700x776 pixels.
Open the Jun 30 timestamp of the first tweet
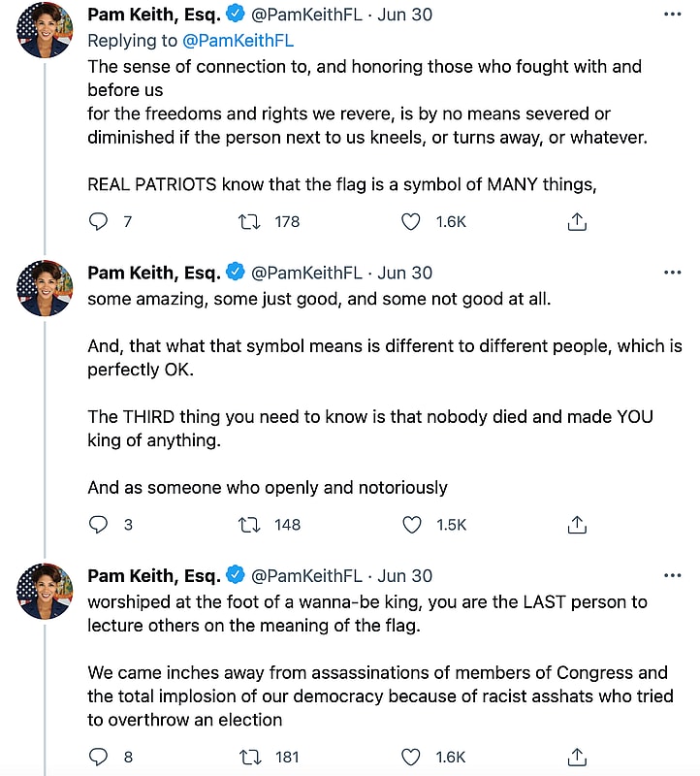point(405,16)
